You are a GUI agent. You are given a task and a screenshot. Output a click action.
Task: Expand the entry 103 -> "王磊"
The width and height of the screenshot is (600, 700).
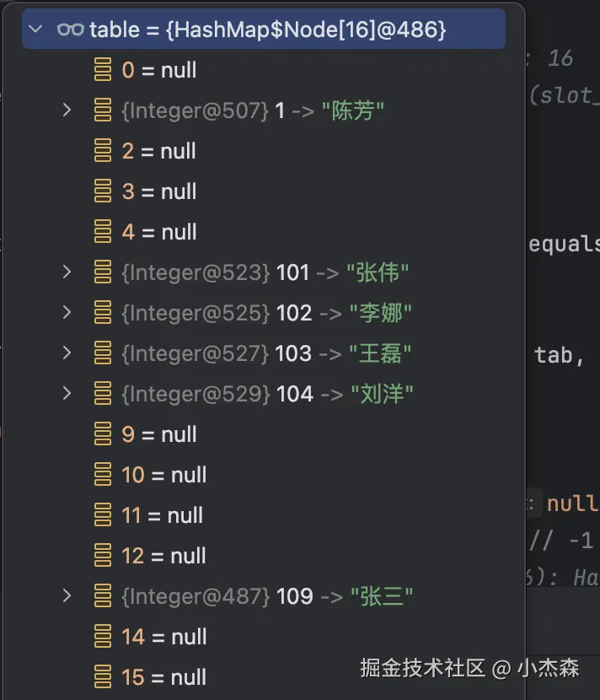pyautogui.click(x=67, y=353)
